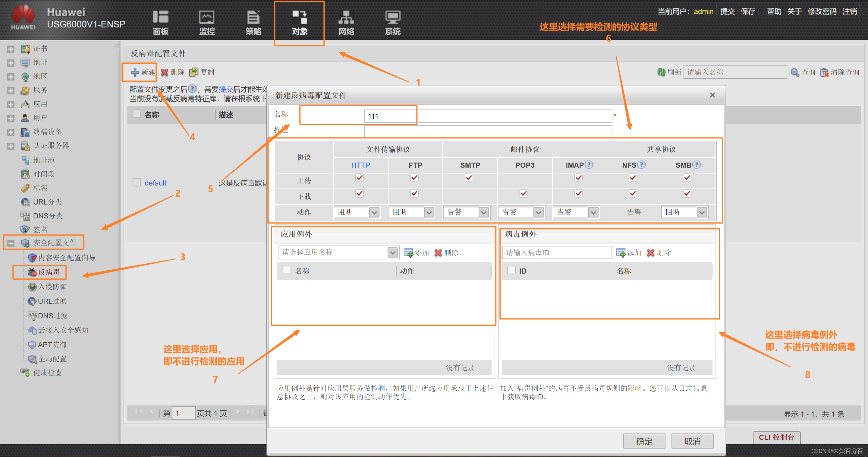Open HTTP 动作 dropdown showing 阻断

pyautogui.click(x=374, y=212)
